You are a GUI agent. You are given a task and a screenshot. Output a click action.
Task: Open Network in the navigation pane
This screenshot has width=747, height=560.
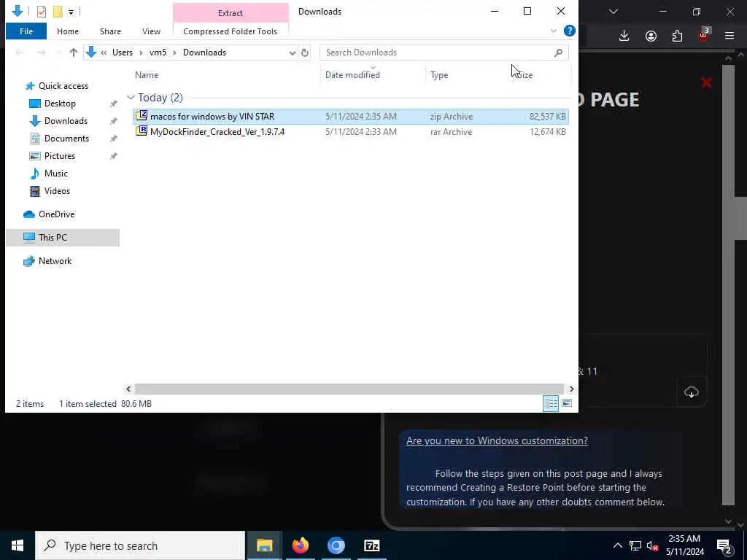point(55,261)
